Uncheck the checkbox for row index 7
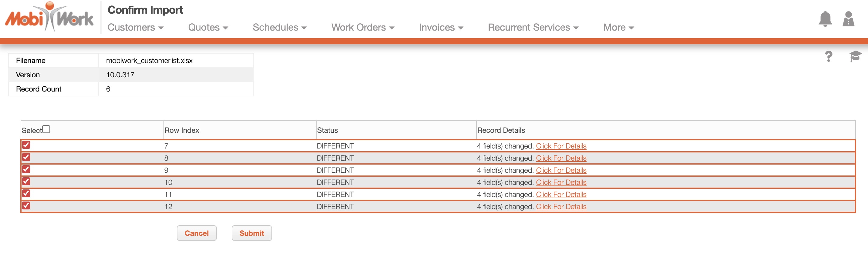The image size is (868, 257). coord(26,145)
